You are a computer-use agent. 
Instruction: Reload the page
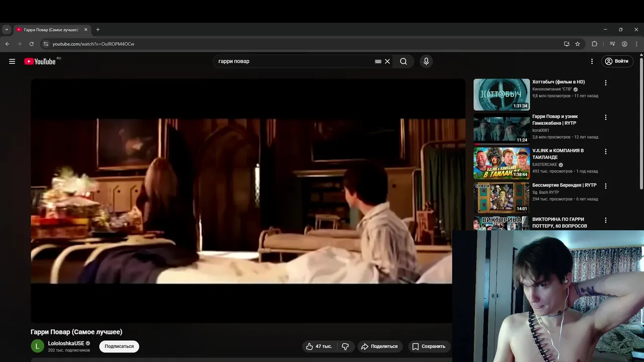point(31,44)
